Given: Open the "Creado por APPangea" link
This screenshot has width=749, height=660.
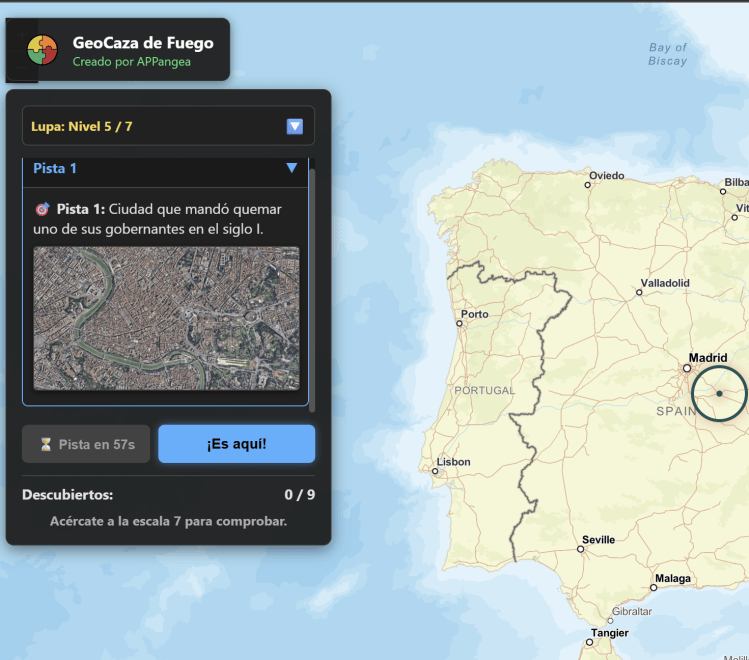Looking at the screenshot, I should coord(131,62).
